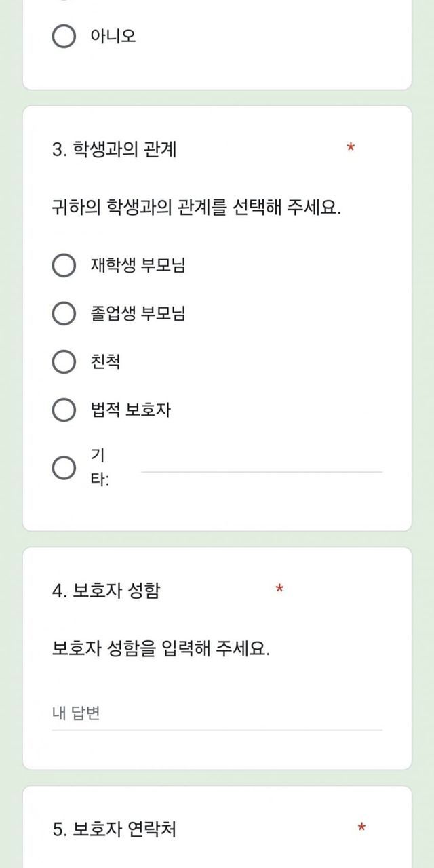Mark the 법적 보호자 radio circle

[x=64, y=410]
